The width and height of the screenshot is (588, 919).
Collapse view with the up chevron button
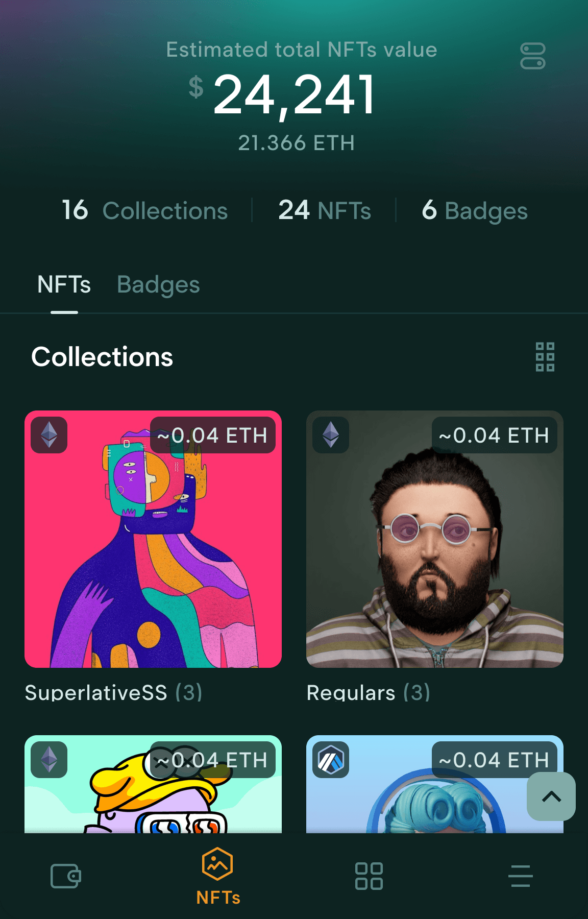551,796
